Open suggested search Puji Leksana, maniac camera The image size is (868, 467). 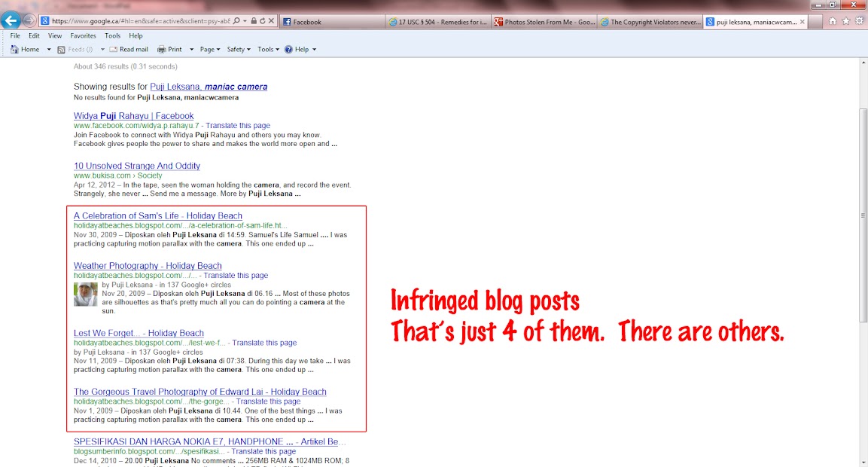point(209,87)
